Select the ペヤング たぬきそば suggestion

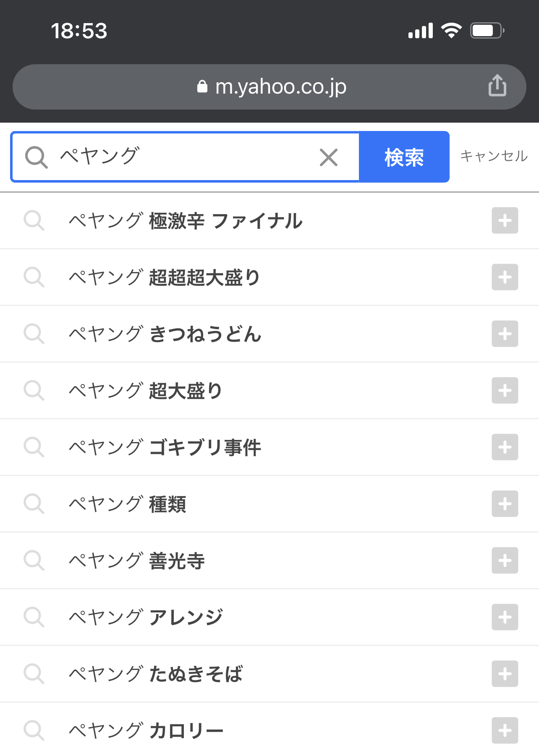tap(156, 674)
